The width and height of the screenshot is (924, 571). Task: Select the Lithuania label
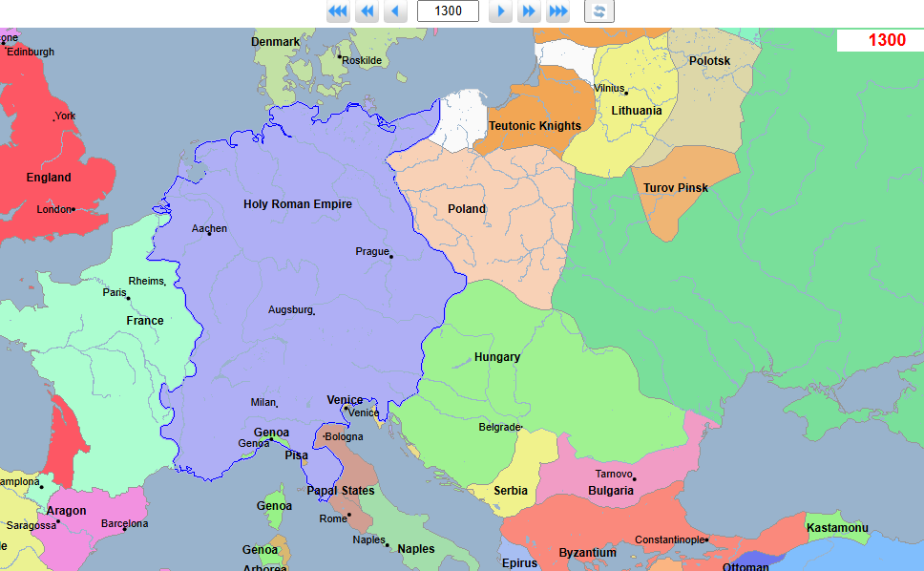click(x=637, y=111)
